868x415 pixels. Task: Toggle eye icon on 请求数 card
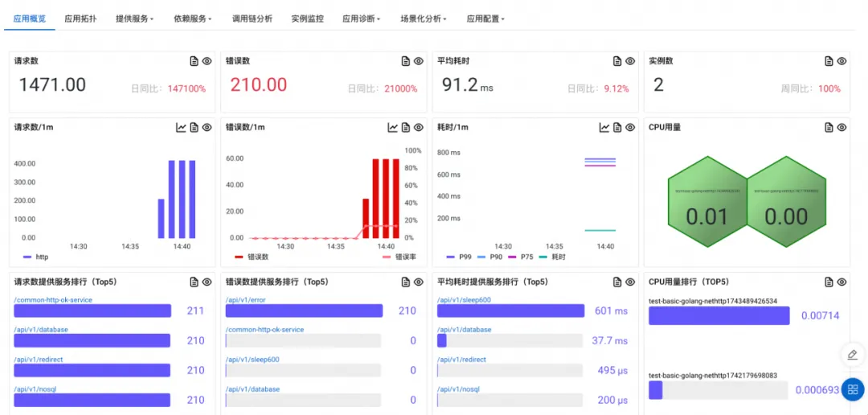coord(207,61)
